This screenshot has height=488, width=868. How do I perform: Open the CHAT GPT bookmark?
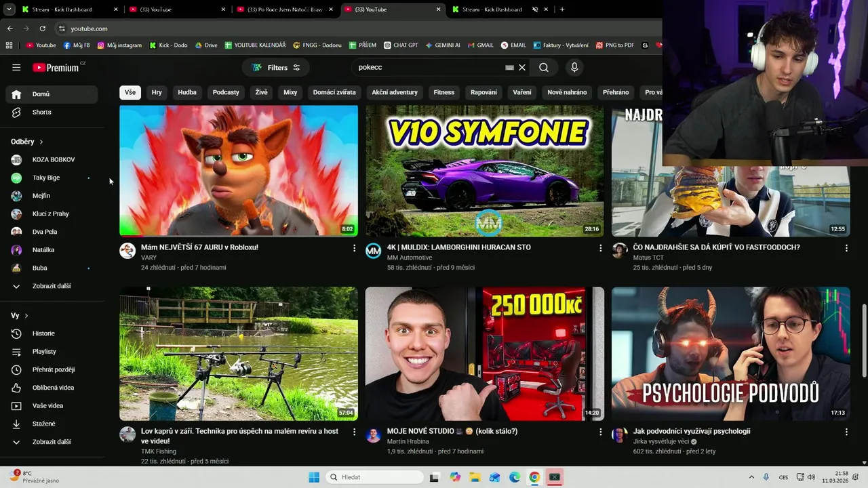(x=401, y=45)
